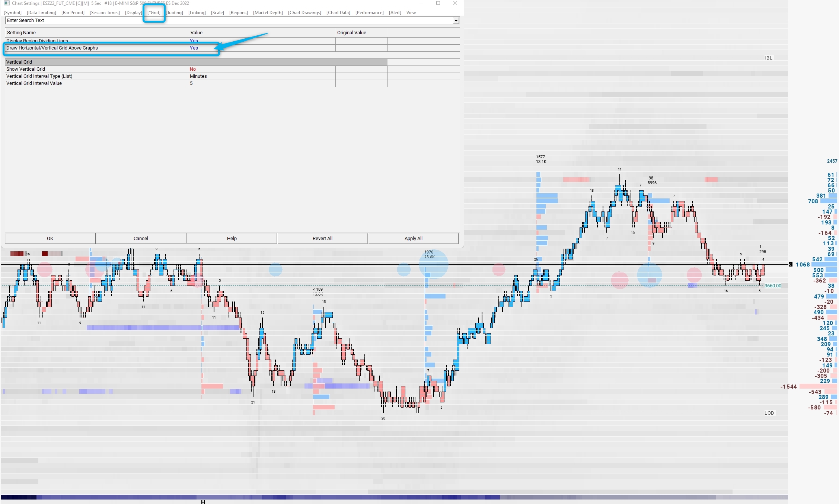Screen dimensions: 839x504
Task: Switch to the Grid settings tab
Action: pos(154,13)
